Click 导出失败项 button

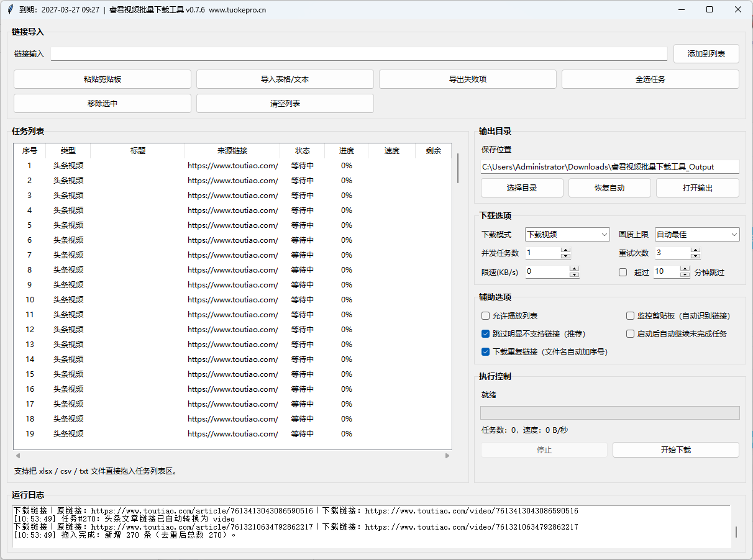[468, 79]
